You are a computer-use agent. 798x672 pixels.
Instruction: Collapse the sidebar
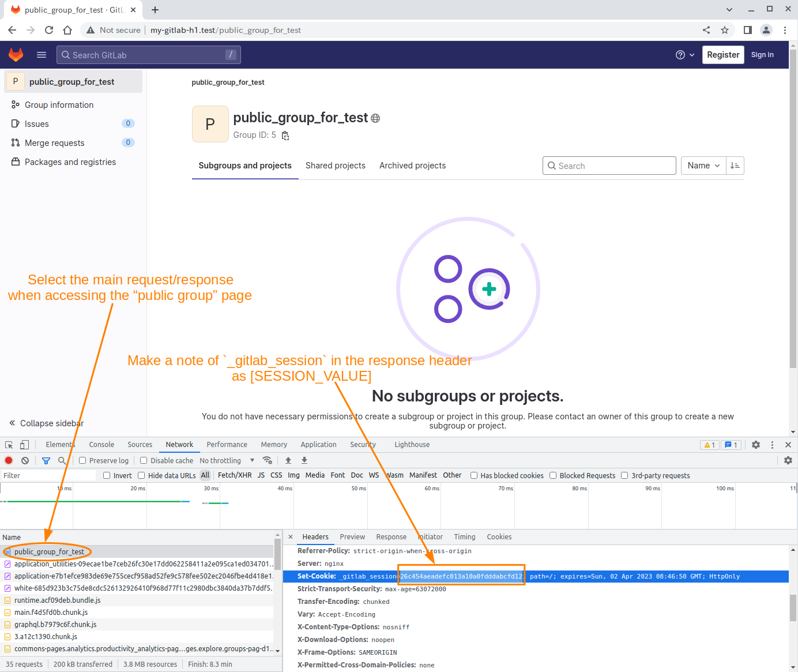[46, 423]
